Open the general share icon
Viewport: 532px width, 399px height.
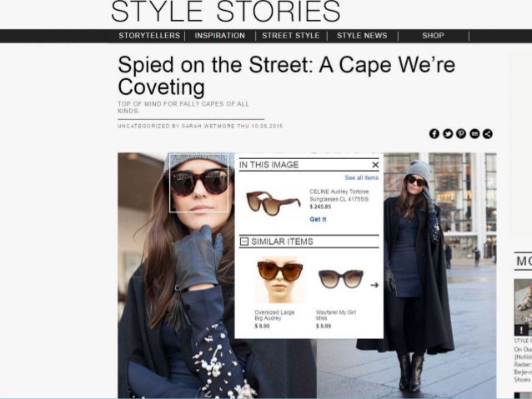488,134
